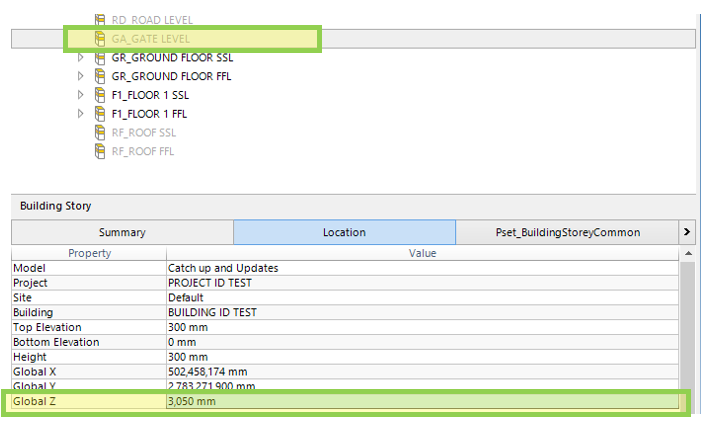Click the GR_GROUND FLOOR FFL storey icon
This screenshot has width=719, height=426.
[x=100, y=76]
